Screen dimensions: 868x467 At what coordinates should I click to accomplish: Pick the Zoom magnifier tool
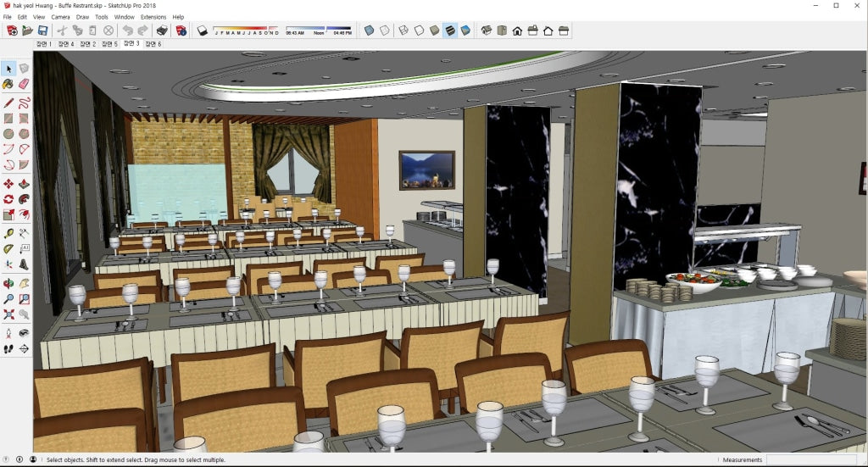[x=8, y=299]
